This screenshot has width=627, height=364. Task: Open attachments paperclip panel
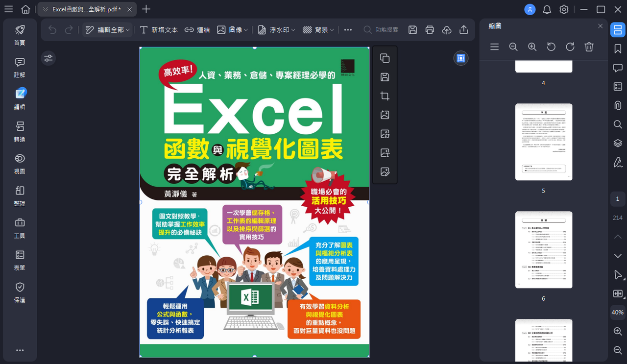coord(618,105)
